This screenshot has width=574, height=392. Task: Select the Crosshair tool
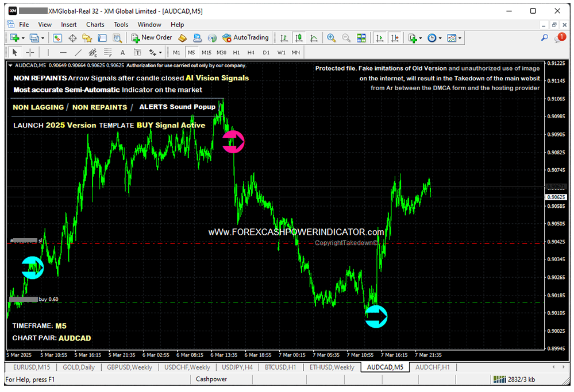pyautogui.click(x=30, y=52)
